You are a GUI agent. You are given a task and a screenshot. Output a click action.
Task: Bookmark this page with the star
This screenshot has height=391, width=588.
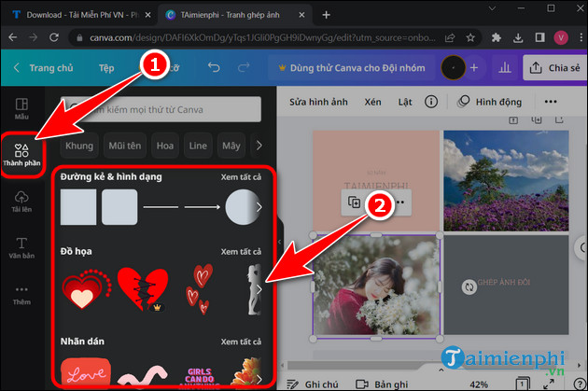pyautogui.click(x=470, y=37)
